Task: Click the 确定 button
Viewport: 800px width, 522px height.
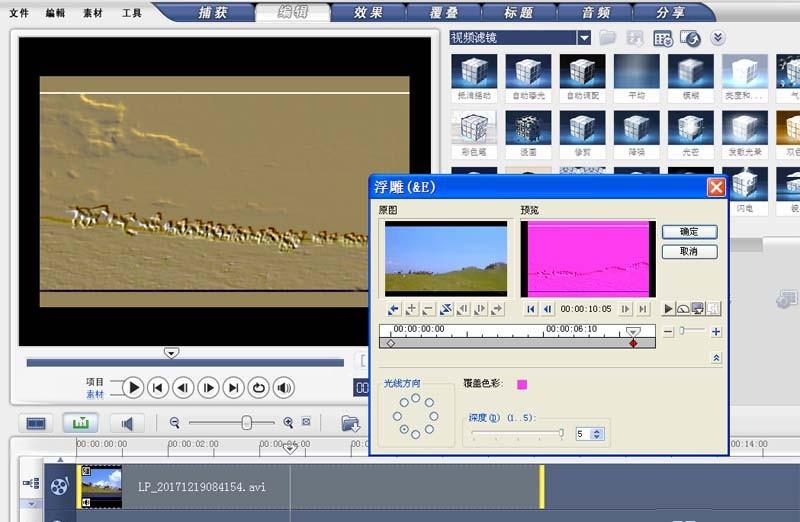Action: pyautogui.click(x=689, y=231)
